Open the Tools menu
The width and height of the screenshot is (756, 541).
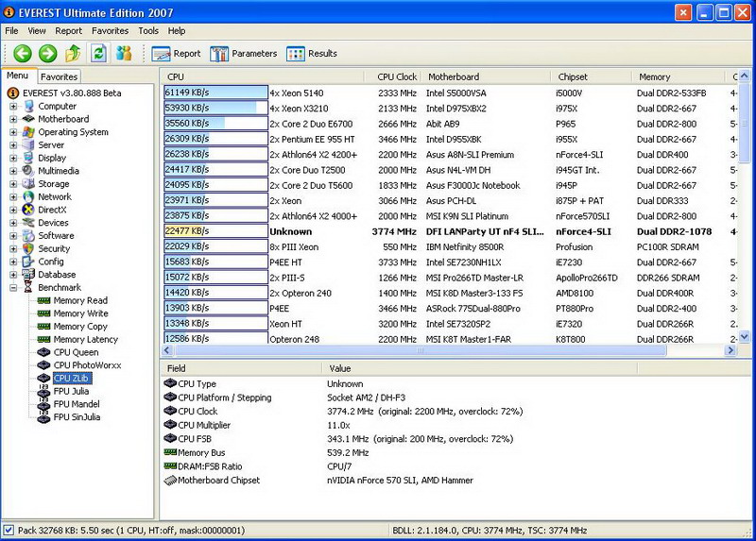(x=148, y=31)
